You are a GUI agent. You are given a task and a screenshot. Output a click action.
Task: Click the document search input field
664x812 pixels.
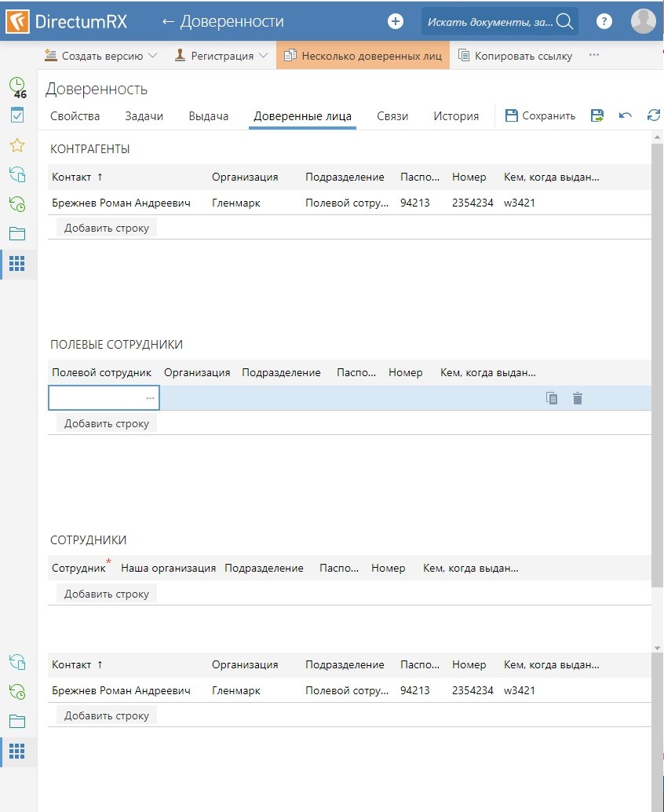pos(490,22)
